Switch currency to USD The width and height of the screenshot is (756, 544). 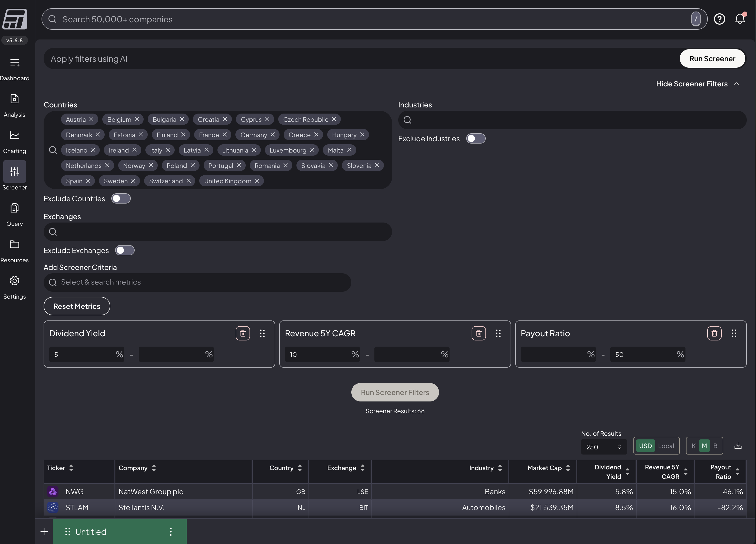tap(645, 446)
